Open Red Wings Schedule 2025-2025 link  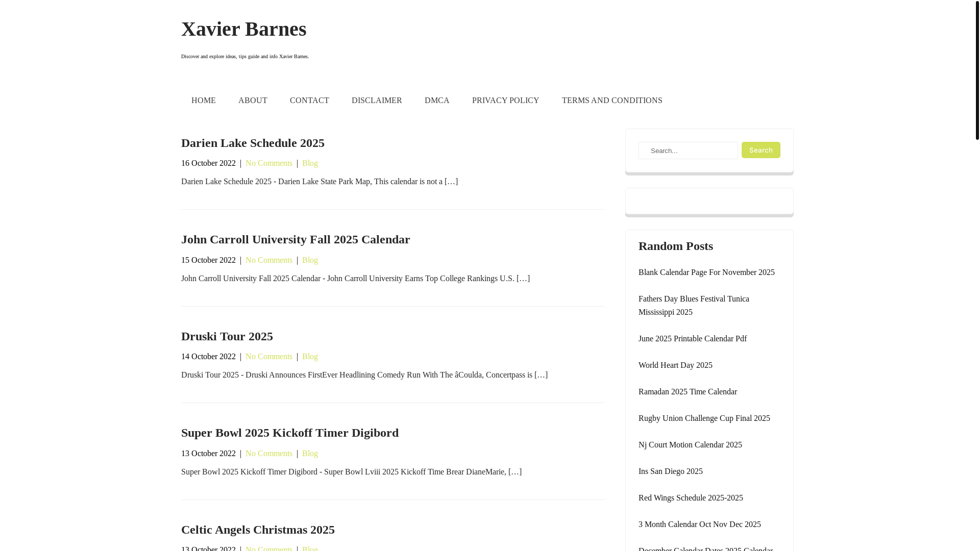691,498
